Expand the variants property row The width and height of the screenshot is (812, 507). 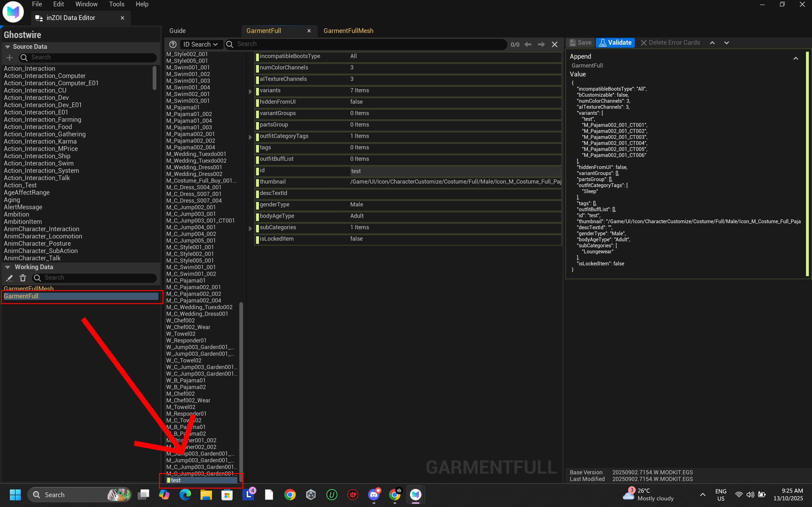(250, 91)
